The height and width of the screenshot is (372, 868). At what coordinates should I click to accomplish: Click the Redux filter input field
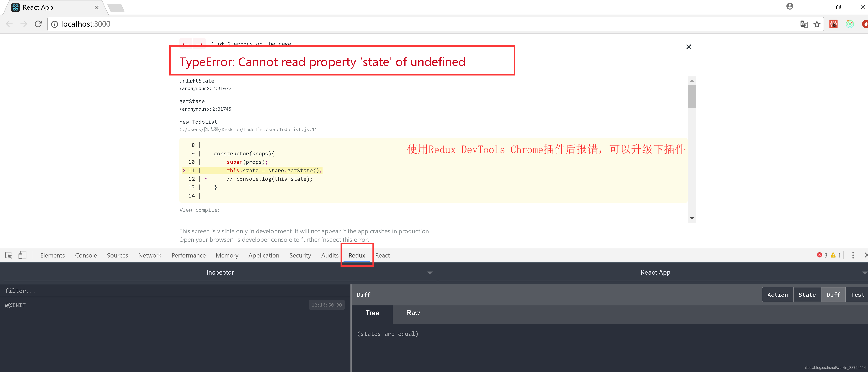(175, 291)
